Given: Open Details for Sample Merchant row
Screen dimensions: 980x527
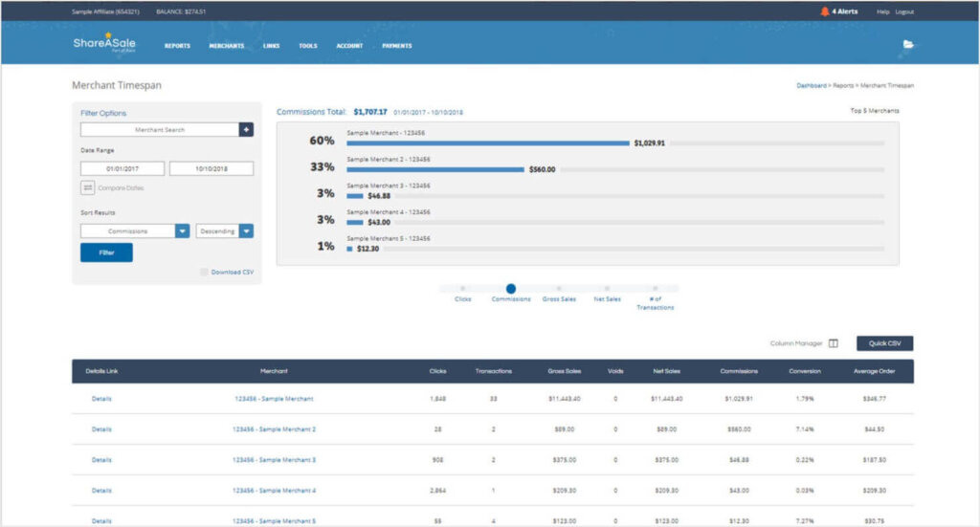Looking at the screenshot, I should pos(101,399).
